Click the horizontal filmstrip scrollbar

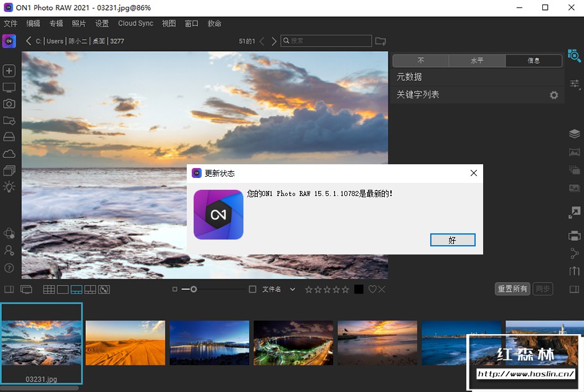click(39, 388)
